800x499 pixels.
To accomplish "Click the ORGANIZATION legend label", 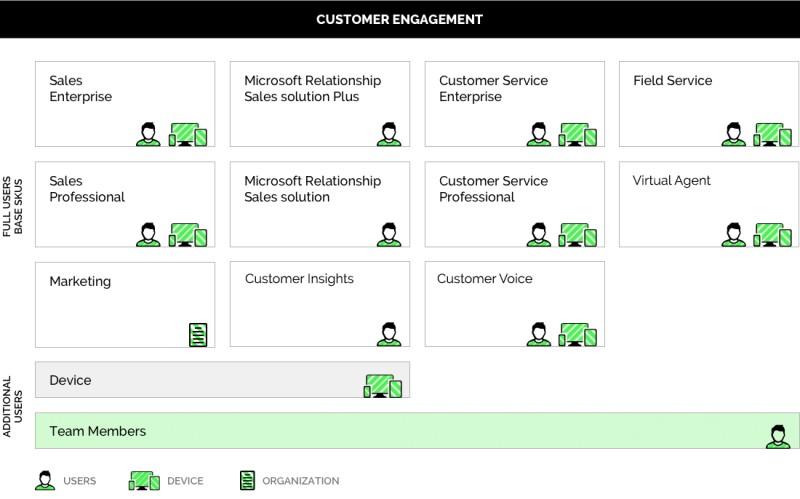I will coord(301,481).
